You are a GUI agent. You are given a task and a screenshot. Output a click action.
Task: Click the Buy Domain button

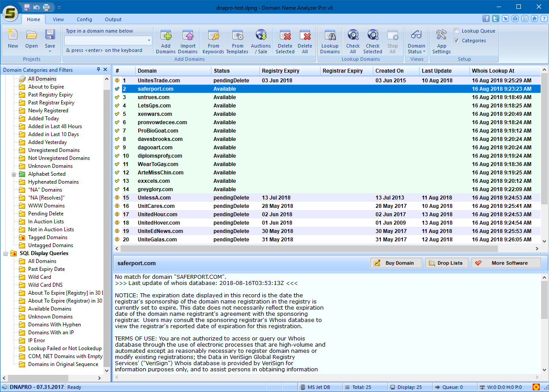point(396,263)
